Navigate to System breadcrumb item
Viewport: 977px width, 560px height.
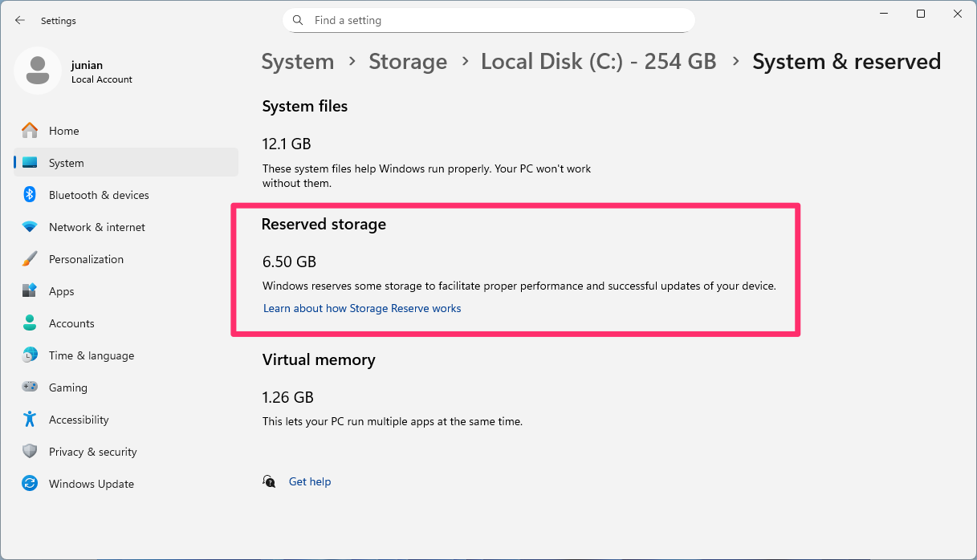coord(298,62)
